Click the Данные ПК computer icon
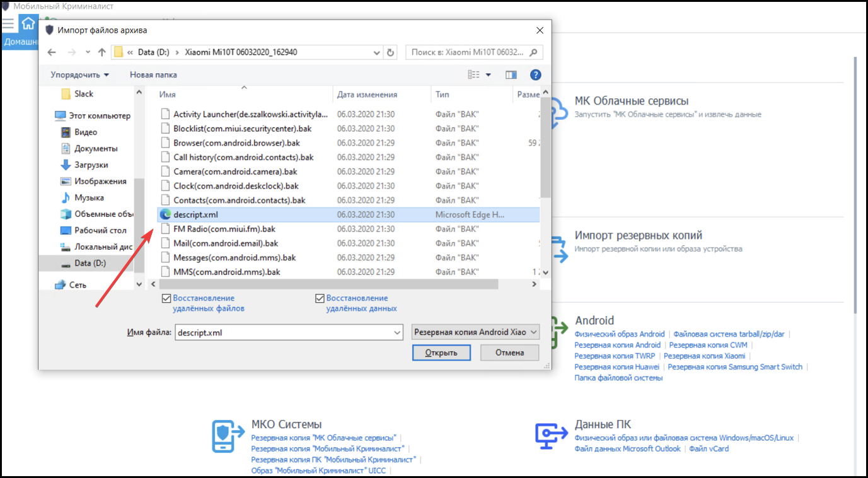 tap(552, 436)
